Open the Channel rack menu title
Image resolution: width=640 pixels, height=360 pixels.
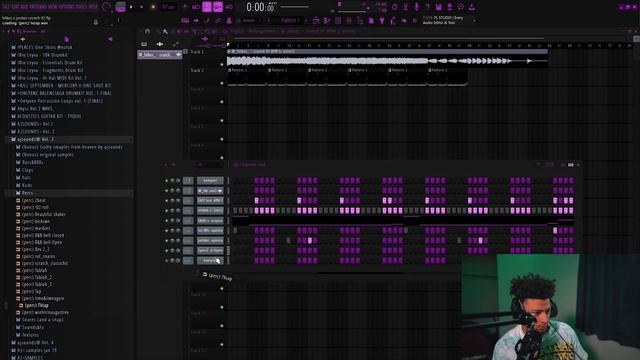251,165
